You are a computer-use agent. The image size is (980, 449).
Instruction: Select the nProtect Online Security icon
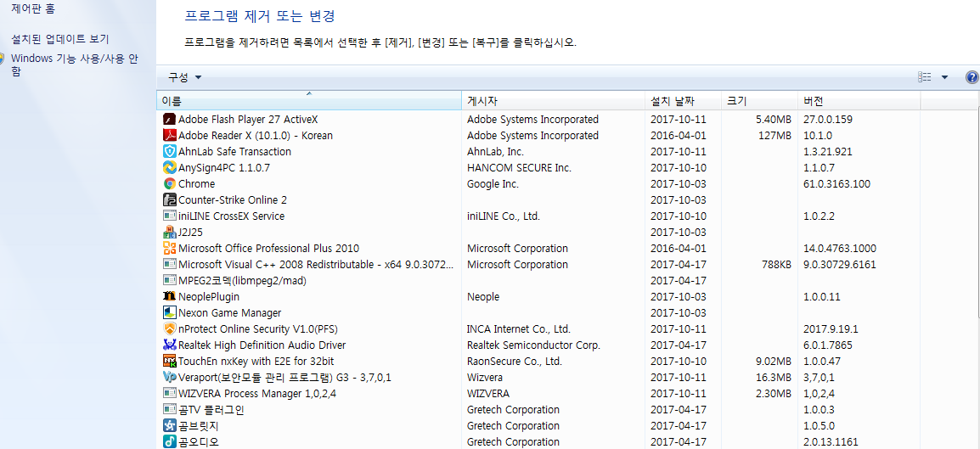coord(169,329)
